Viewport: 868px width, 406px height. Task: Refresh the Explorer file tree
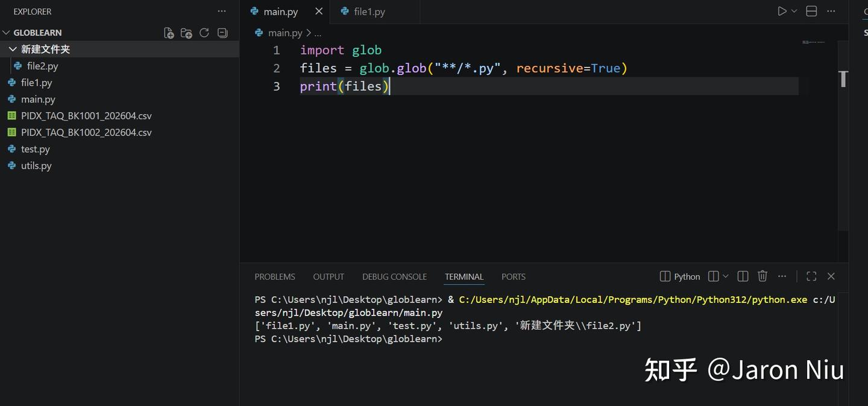click(204, 33)
